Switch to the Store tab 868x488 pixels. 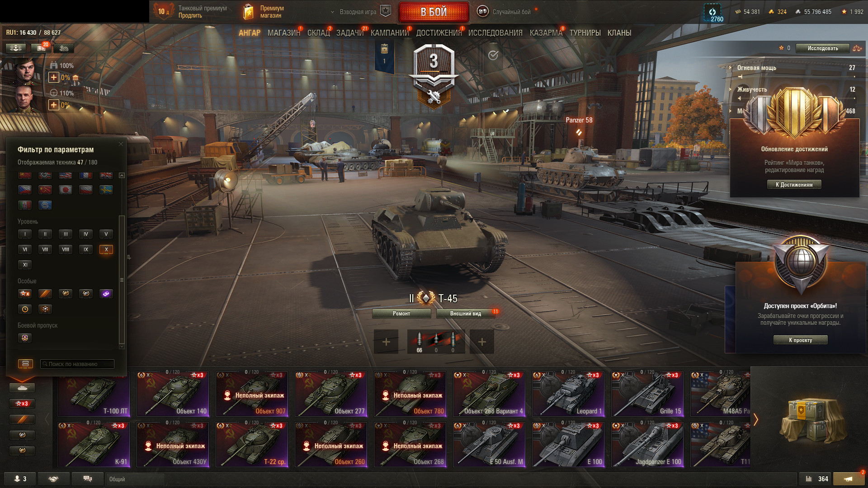(283, 33)
